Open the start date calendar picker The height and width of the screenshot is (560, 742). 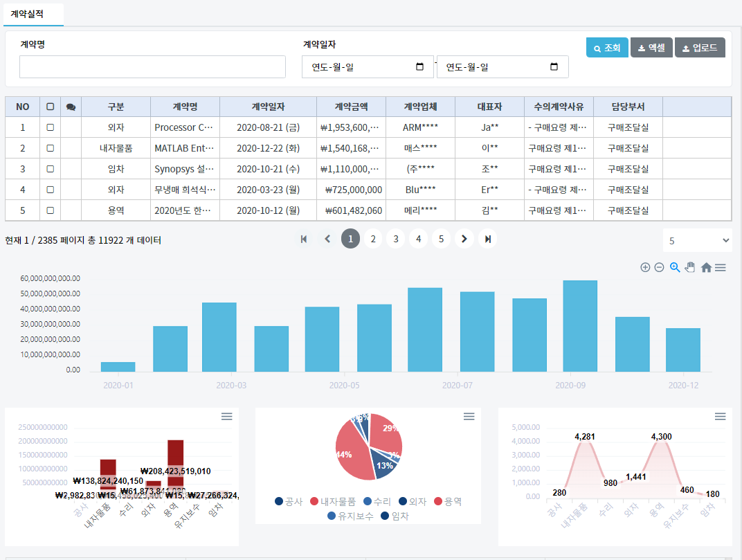[419, 67]
